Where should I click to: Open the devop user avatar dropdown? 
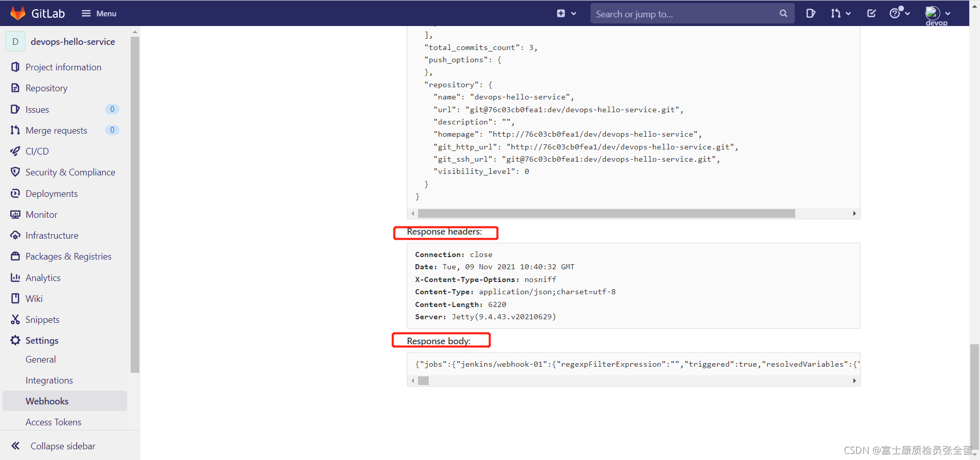pos(937,13)
